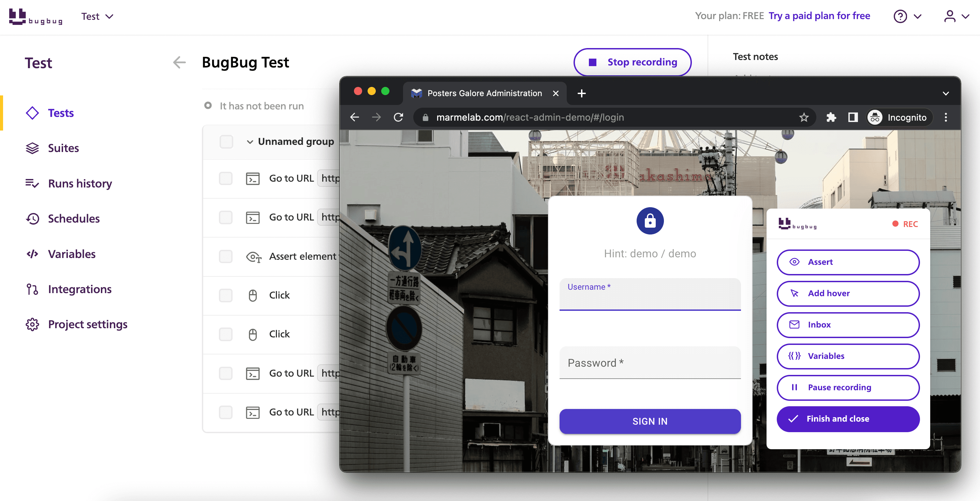Open the Test project dropdown

click(x=98, y=16)
